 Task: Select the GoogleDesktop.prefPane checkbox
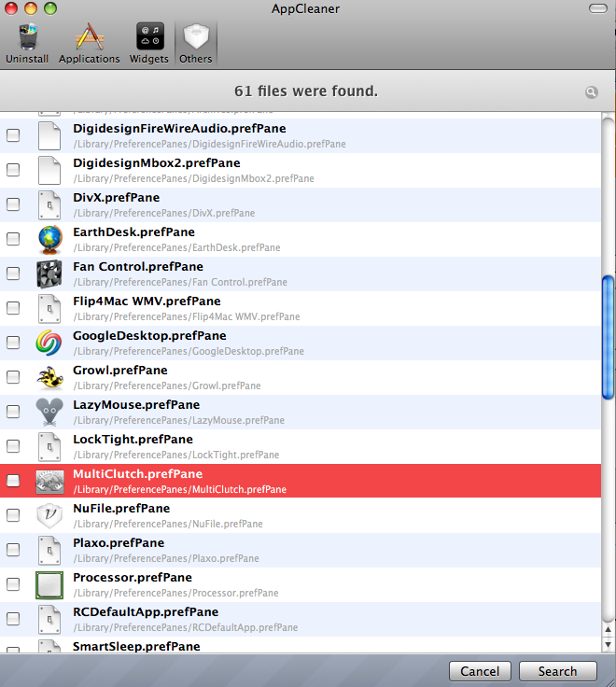pos(13,343)
